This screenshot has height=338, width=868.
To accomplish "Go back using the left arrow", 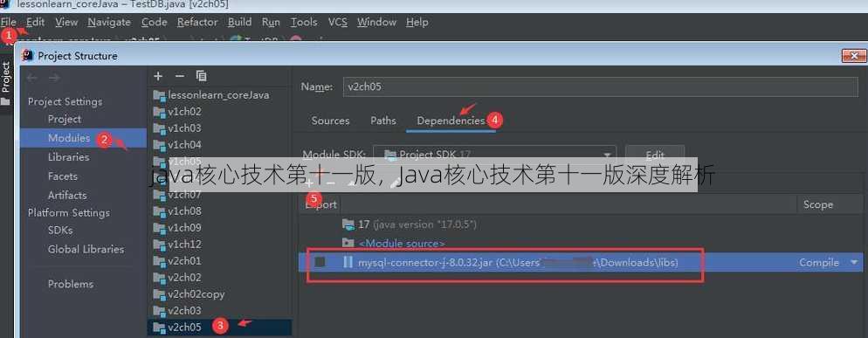I will (32, 78).
